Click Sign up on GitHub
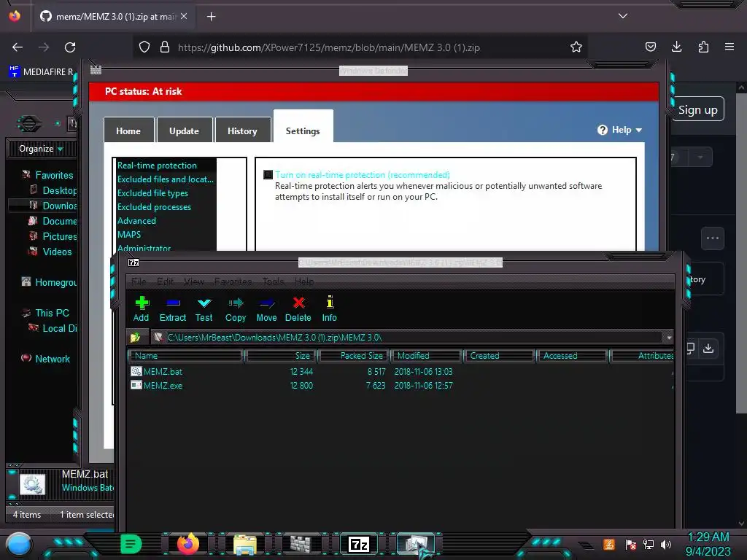This screenshot has height=560, width=747. (698, 110)
